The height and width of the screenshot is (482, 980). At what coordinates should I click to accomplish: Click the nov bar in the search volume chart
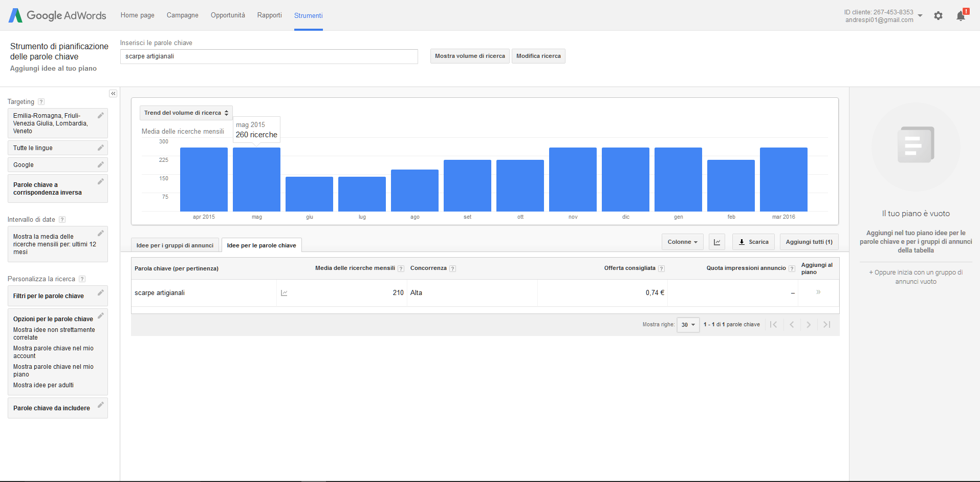[x=573, y=179]
